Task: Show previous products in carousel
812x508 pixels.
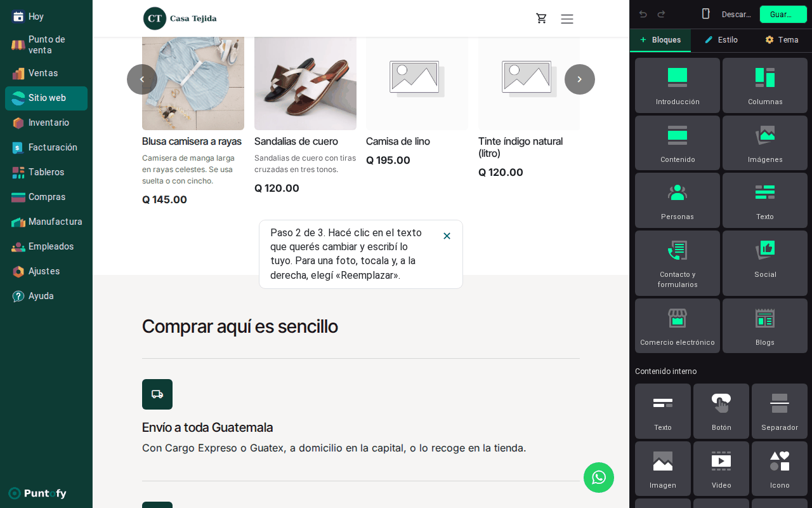Action: point(142,79)
